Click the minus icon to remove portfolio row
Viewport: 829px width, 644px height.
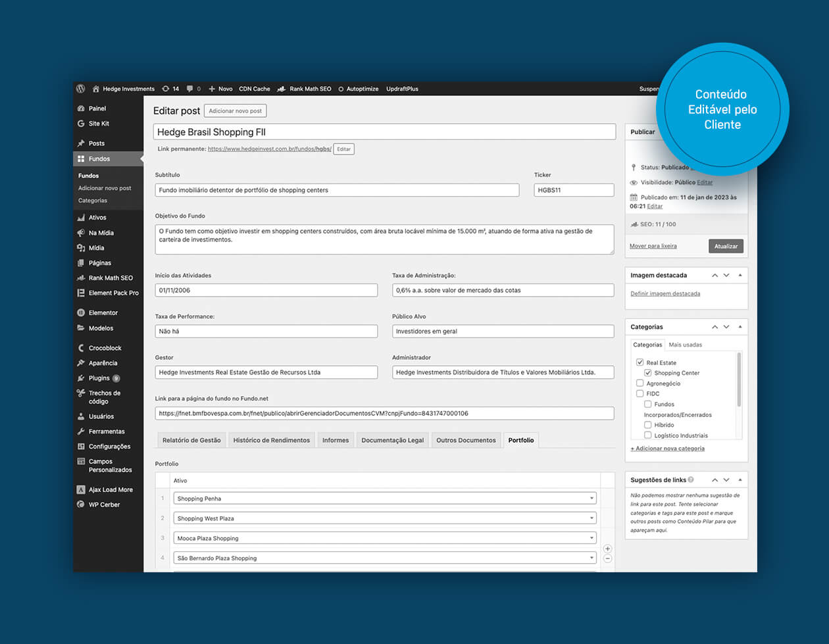point(607,558)
